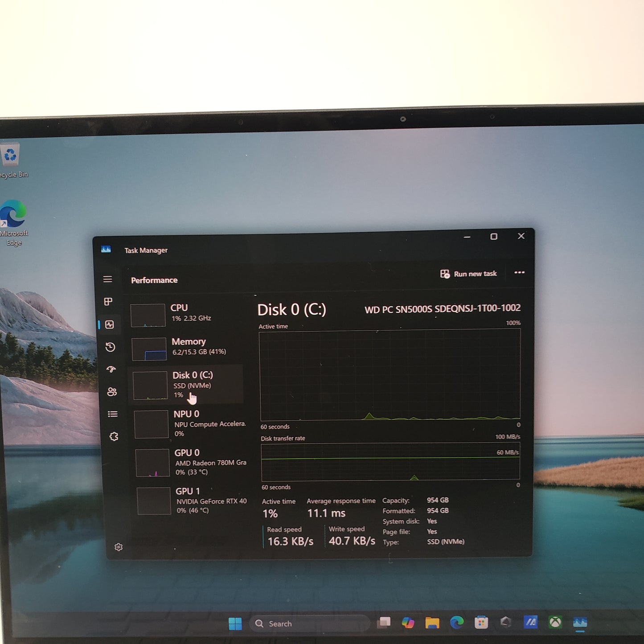Open the Xbox app from the taskbar
The width and height of the screenshot is (644, 644).
(x=555, y=622)
